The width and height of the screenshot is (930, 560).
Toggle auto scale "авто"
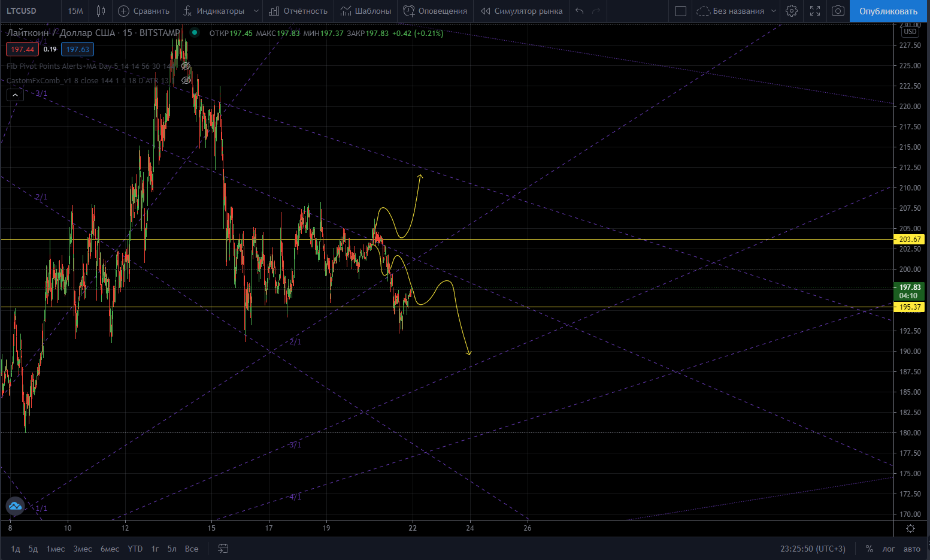pyautogui.click(x=911, y=549)
